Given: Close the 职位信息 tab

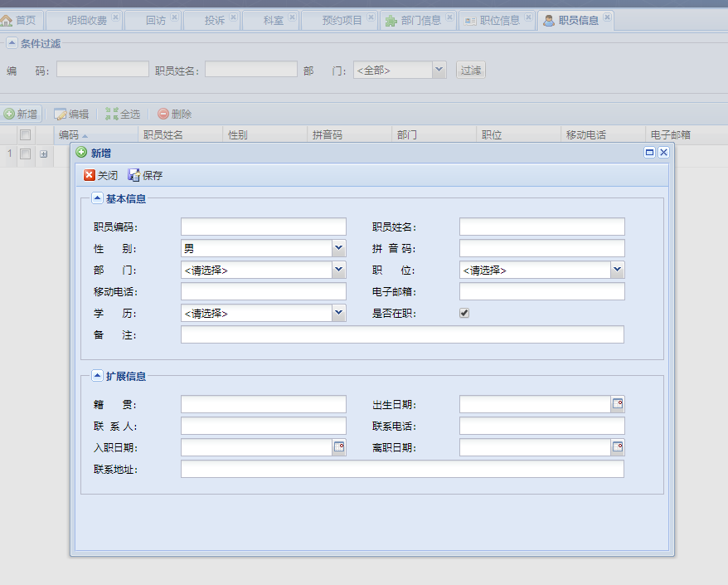Looking at the screenshot, I should point(528,17).
